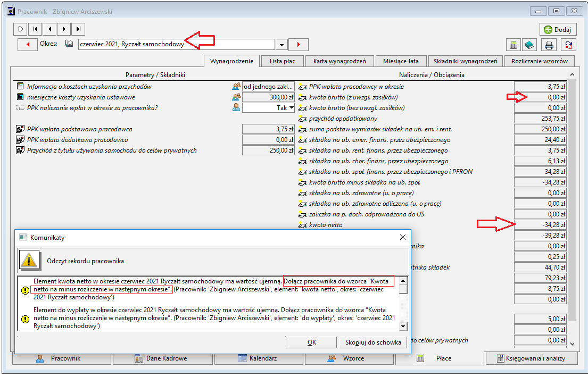Click Skopiuj do schowka button

click(372, 342)
